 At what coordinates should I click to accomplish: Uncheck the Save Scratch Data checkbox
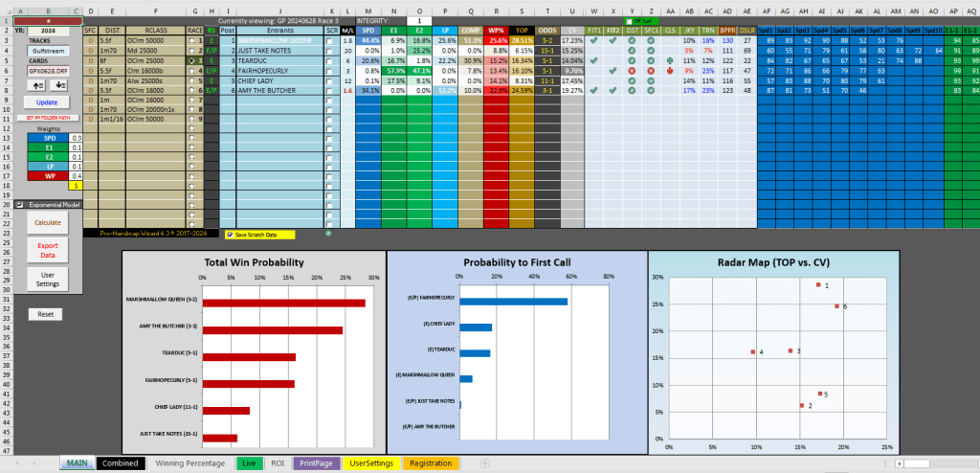[230, 235]
